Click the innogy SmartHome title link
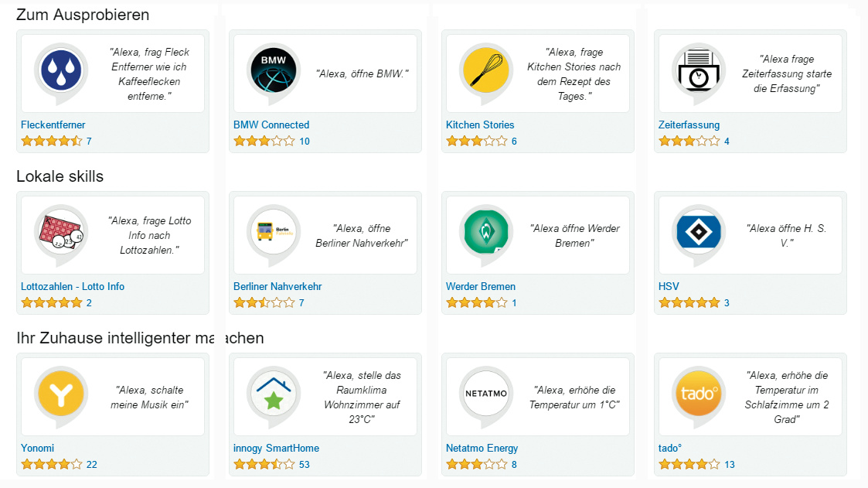 tap(276, 448)
